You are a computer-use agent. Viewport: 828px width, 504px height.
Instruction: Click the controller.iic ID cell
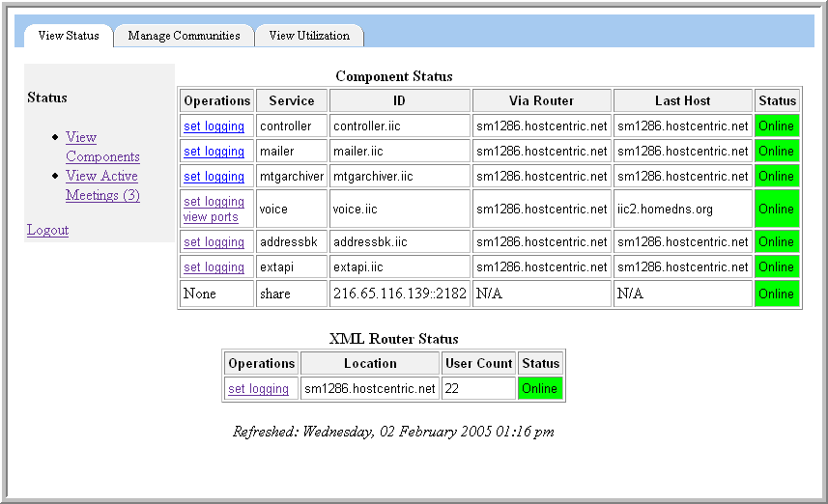pos(400,126)
